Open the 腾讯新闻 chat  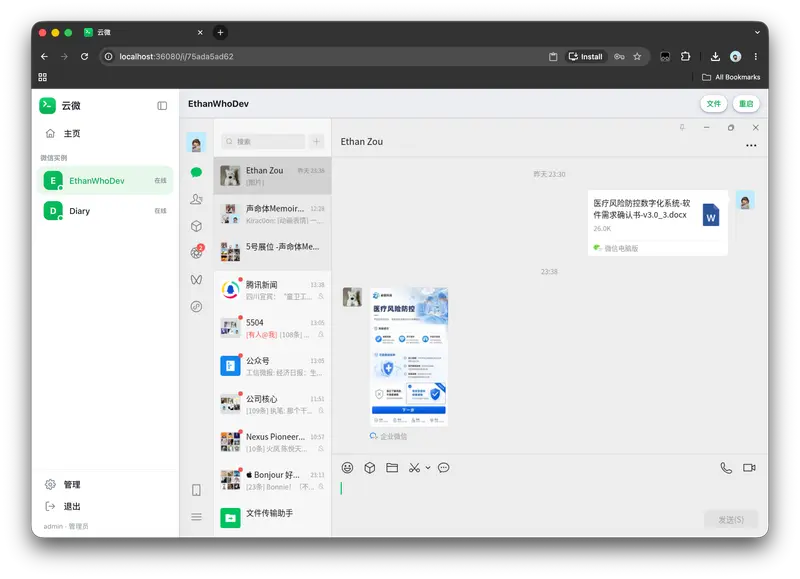272,290
